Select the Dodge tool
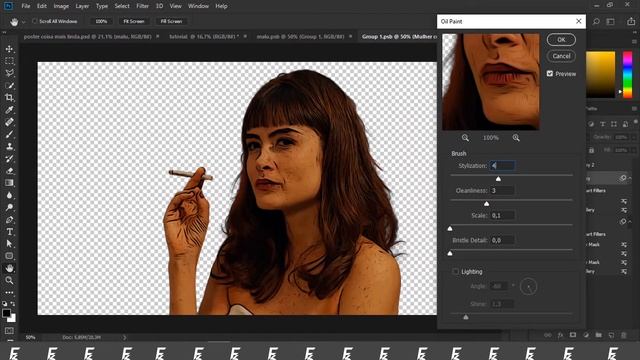 pyautogui.click(x=9, y=207)
